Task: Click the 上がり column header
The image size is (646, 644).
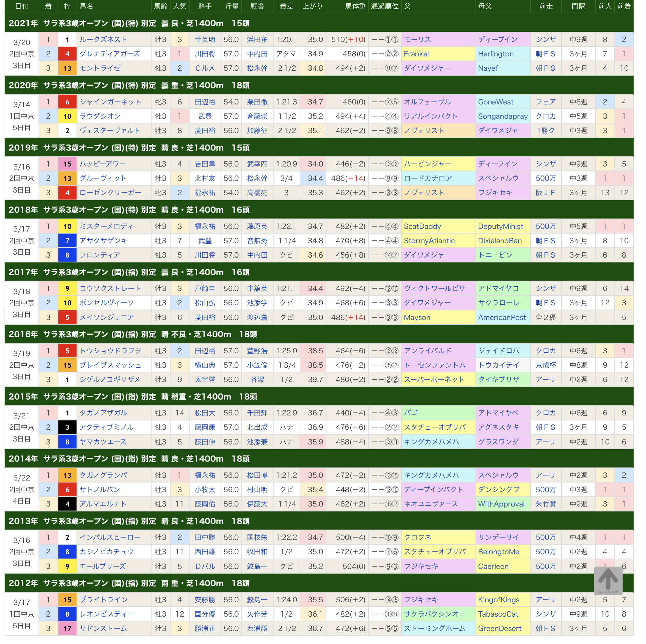Action: coord(313,6)
